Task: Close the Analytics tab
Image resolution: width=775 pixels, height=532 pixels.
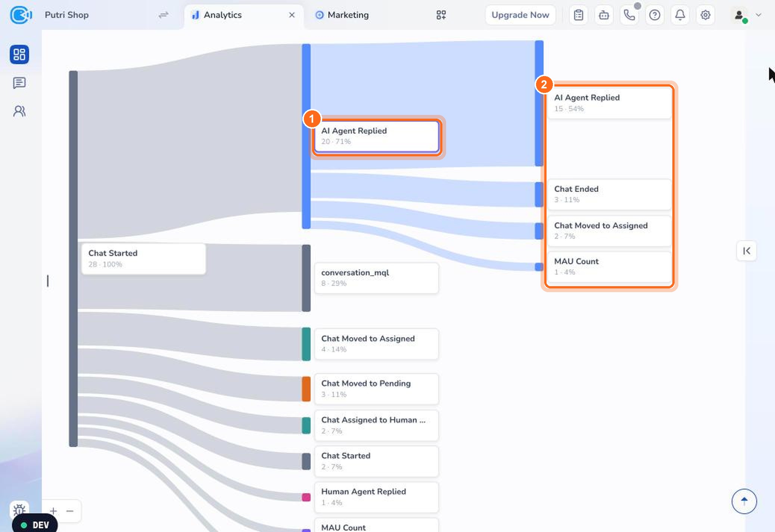Action: (x=292, y=15)
